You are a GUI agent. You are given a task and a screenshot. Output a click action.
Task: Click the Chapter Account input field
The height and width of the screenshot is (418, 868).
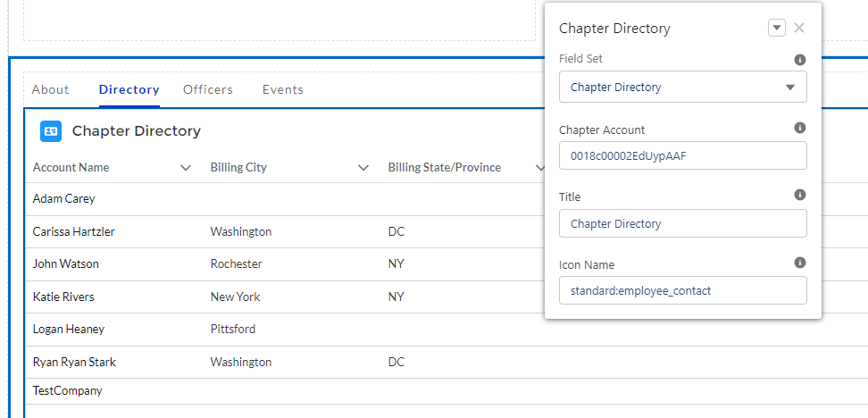click(x=683, y=155)
